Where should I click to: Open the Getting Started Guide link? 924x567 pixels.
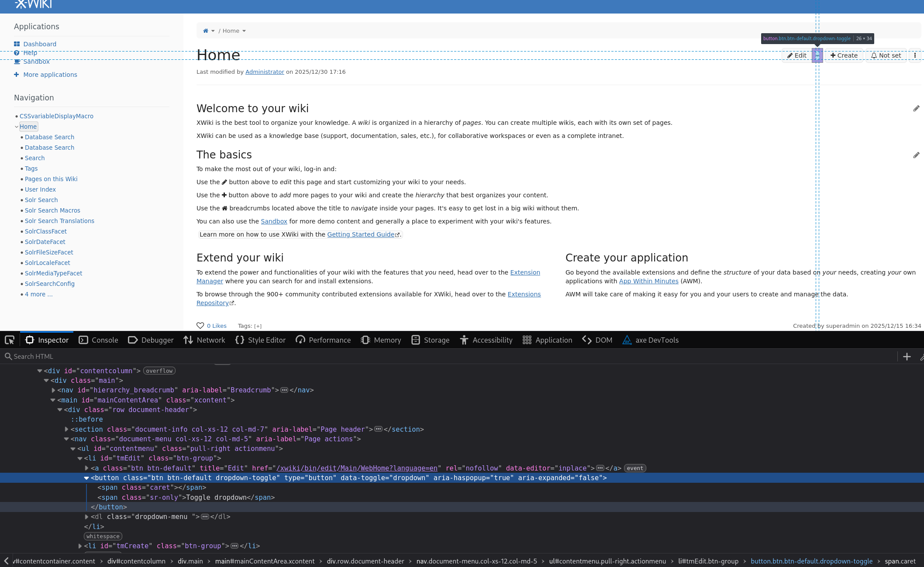(361, 234)
